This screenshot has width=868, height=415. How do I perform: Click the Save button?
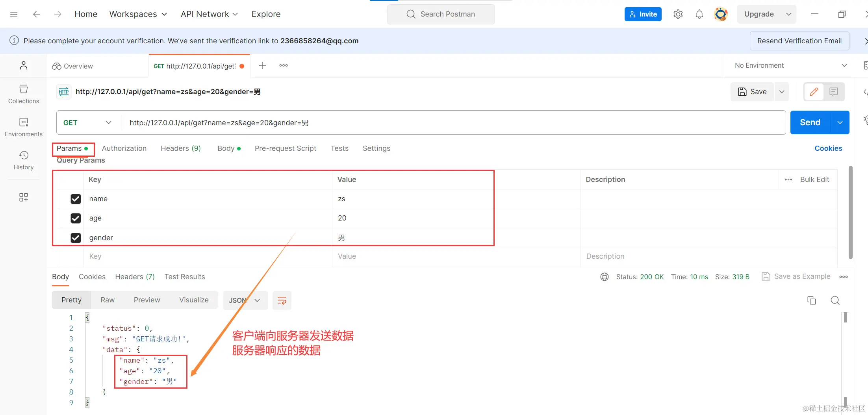752,92
